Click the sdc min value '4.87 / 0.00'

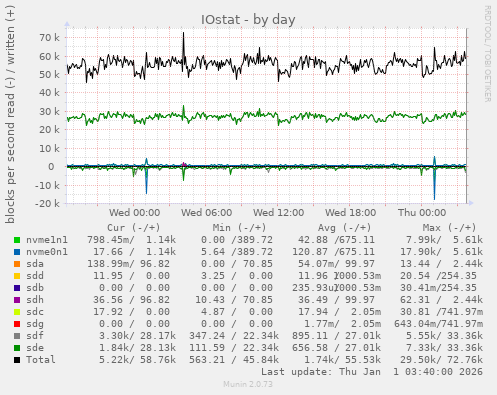tap(237, 312)
